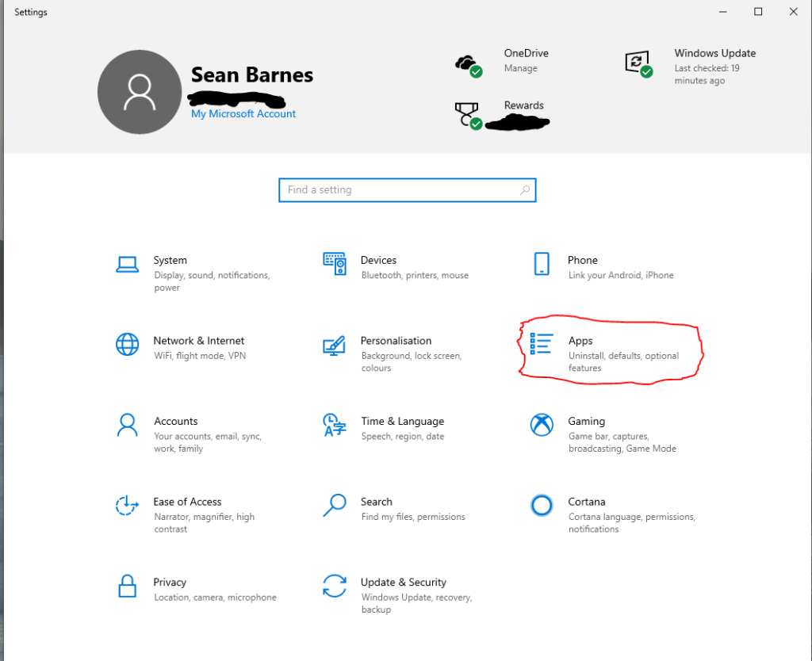This screenshot has width=812, height=661.
Task: Click the magnifier in Find a setting box
Action: click(x=525, y=190)
